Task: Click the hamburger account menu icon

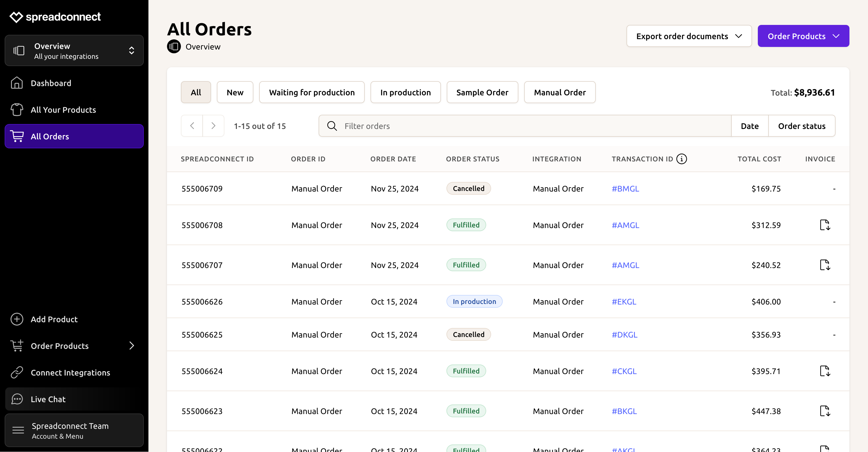Action: tap(18, 430)
